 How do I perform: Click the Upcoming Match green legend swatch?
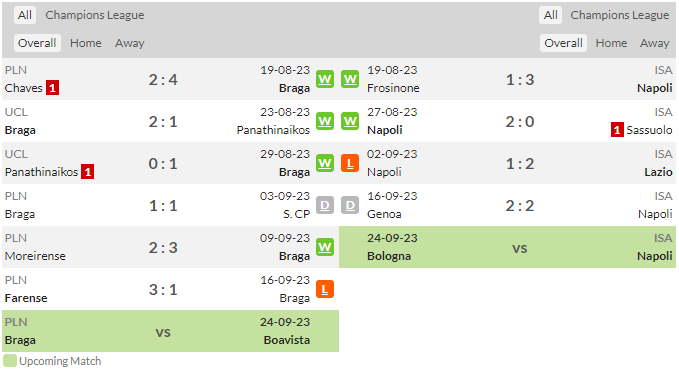[10, 361]
